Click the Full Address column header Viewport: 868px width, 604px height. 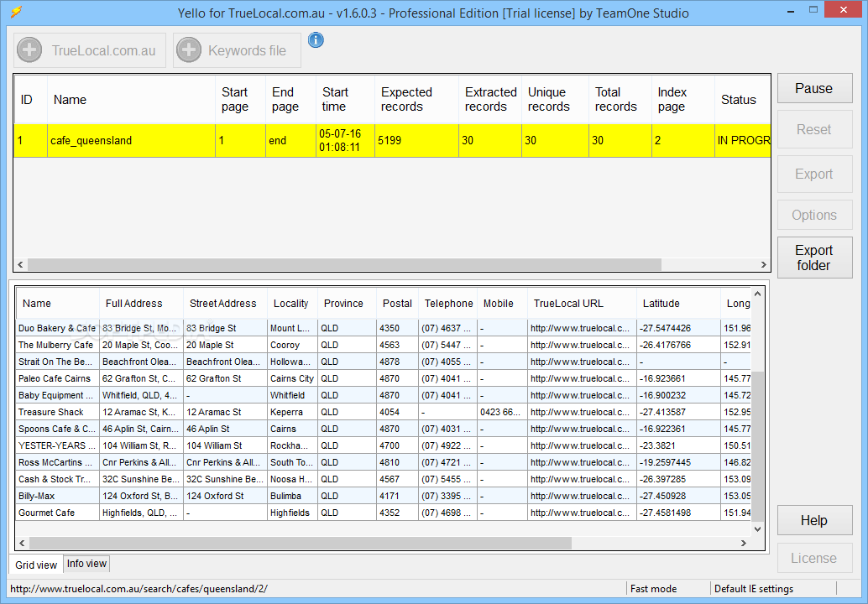click(141, 304)
